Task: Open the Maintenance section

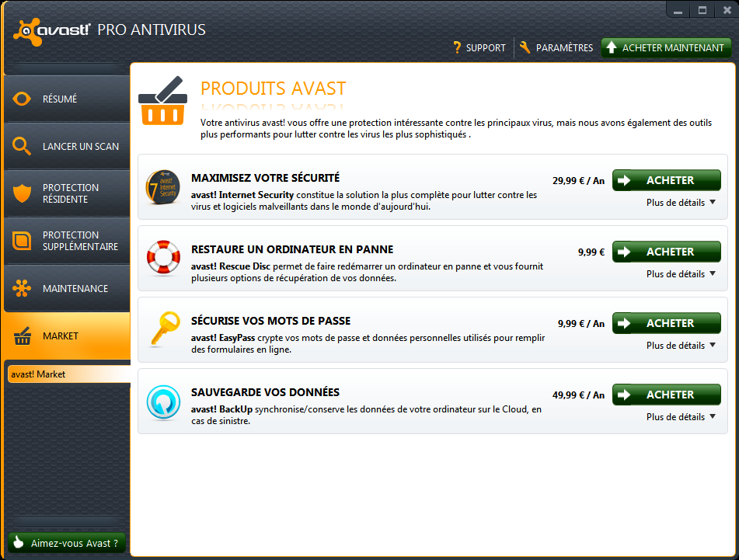Action: coord(67,288)
